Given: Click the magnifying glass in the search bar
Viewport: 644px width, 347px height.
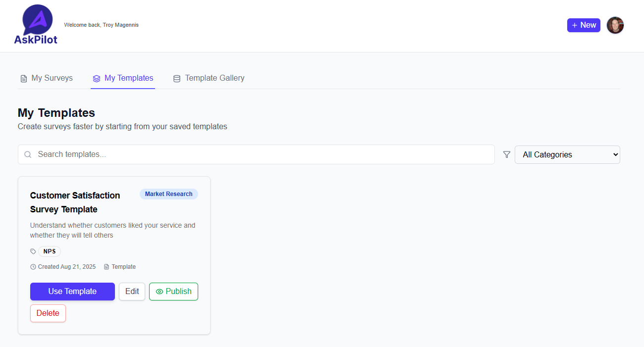Looking at the screenshot, I should pyautogui.click(x=28, y=154).
